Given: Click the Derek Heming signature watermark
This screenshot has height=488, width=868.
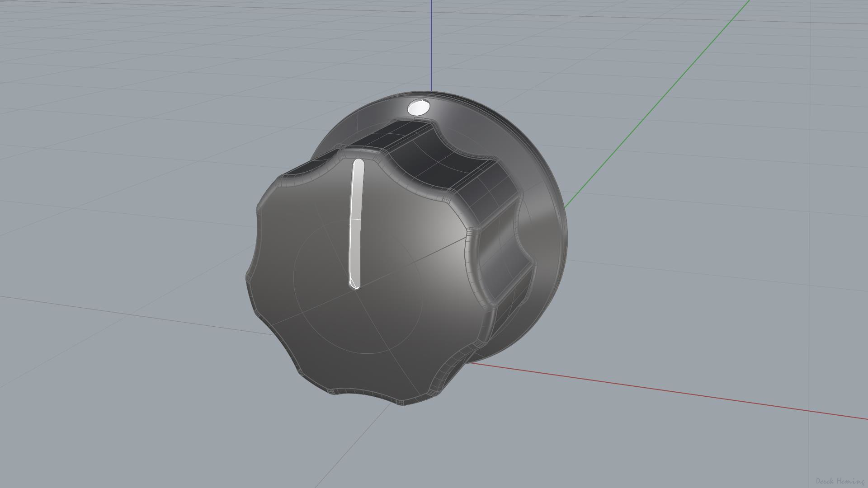Looking at the screenshot, I should (x=840, y=481).
